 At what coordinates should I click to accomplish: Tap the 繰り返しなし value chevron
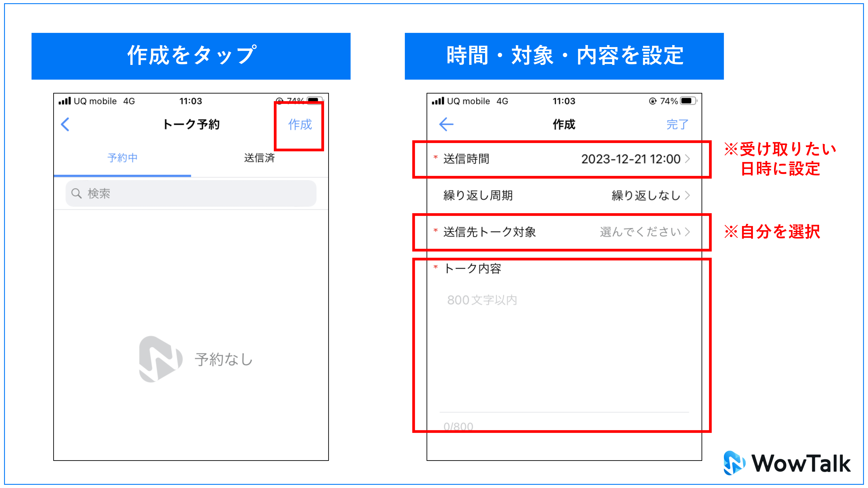point(687,195)
